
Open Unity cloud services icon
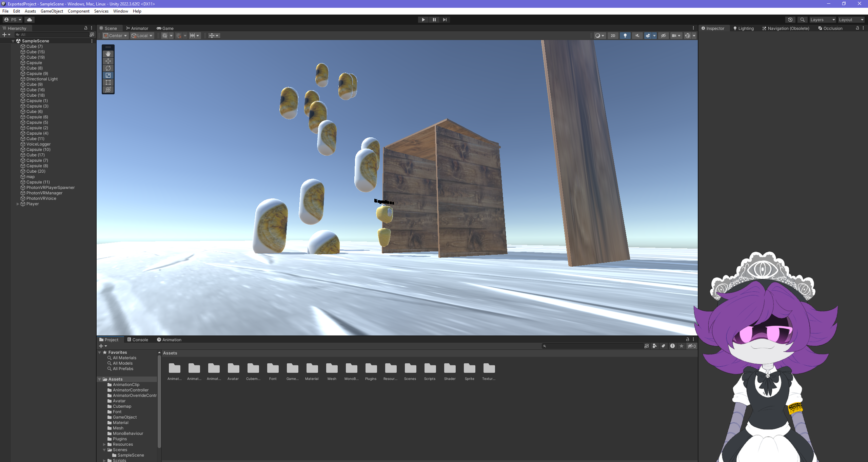(29, 20)
